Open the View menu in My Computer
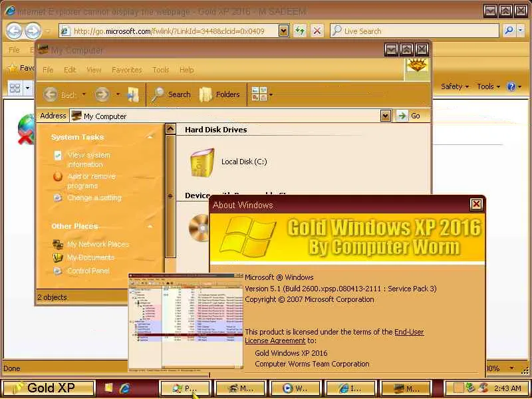 coord(94,70)
